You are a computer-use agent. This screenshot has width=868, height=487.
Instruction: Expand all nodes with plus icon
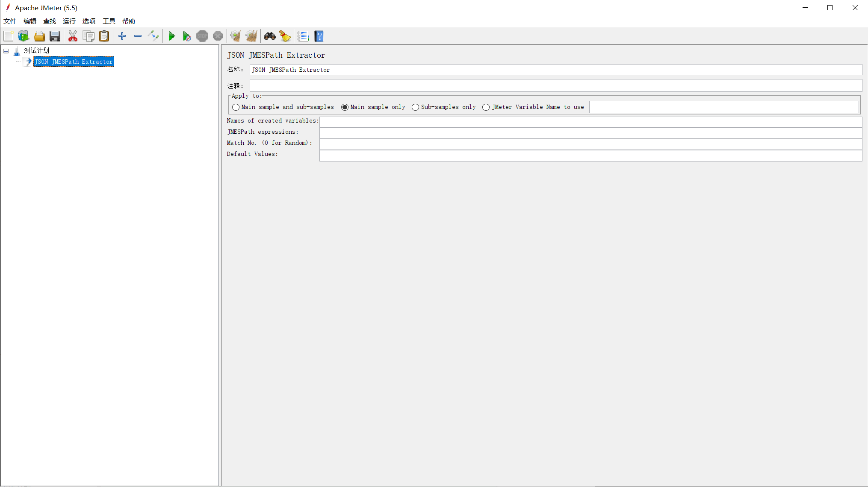(122, 36)
